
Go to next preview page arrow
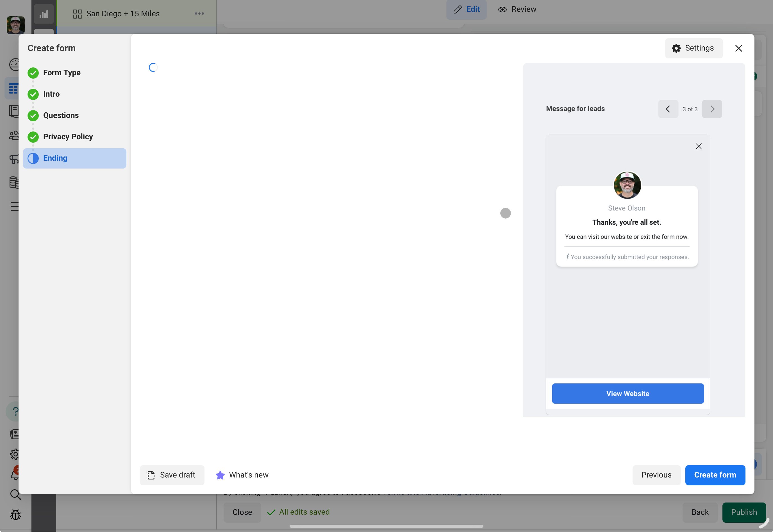coord(712,109)
